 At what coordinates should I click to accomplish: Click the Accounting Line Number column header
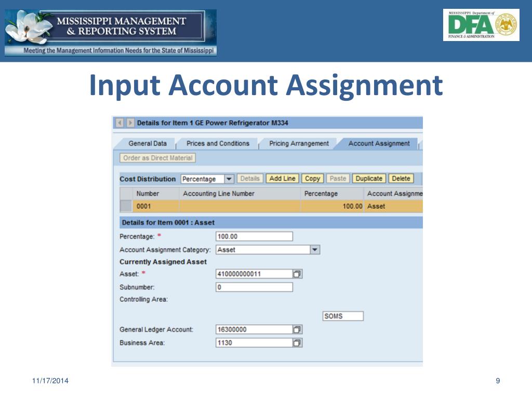tap(240, 193)
